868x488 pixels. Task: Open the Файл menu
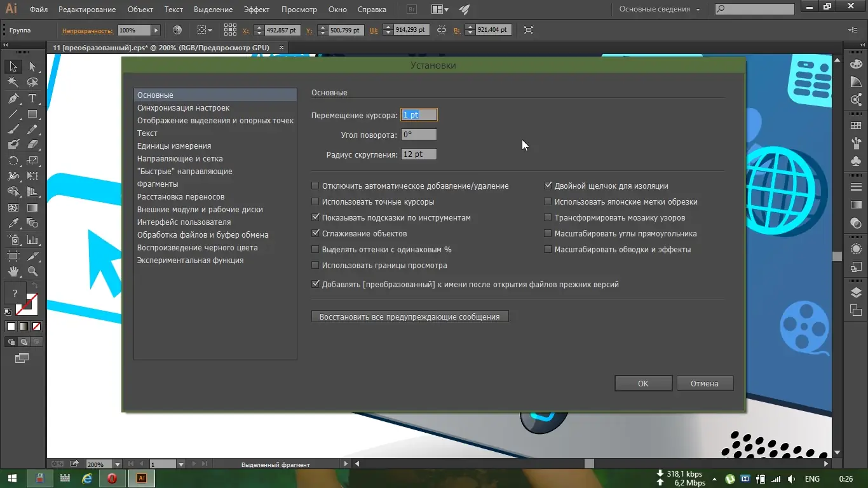(38, 10)
